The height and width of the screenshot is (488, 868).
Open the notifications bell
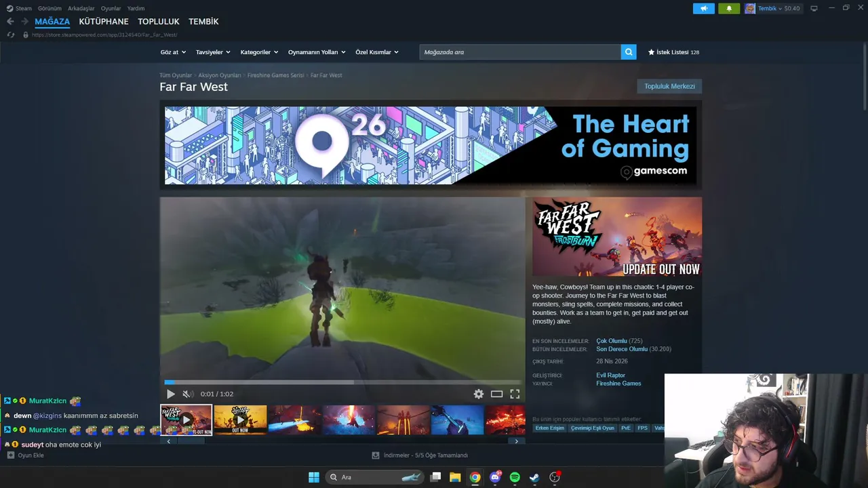[729, 8]
